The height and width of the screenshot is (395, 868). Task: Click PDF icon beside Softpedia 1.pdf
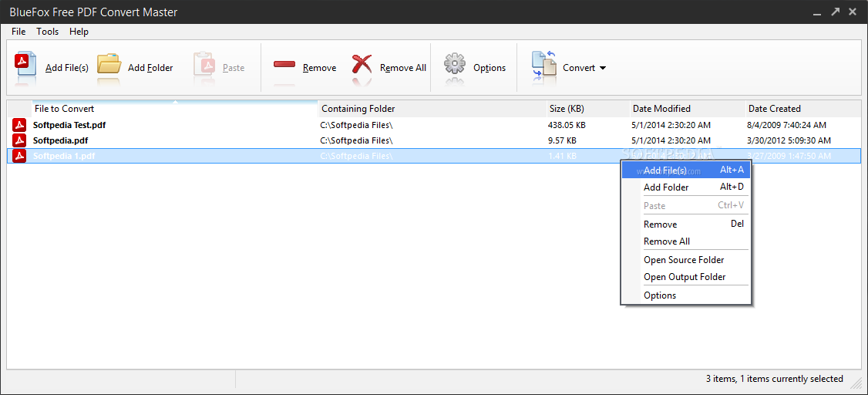pos(20,156)
